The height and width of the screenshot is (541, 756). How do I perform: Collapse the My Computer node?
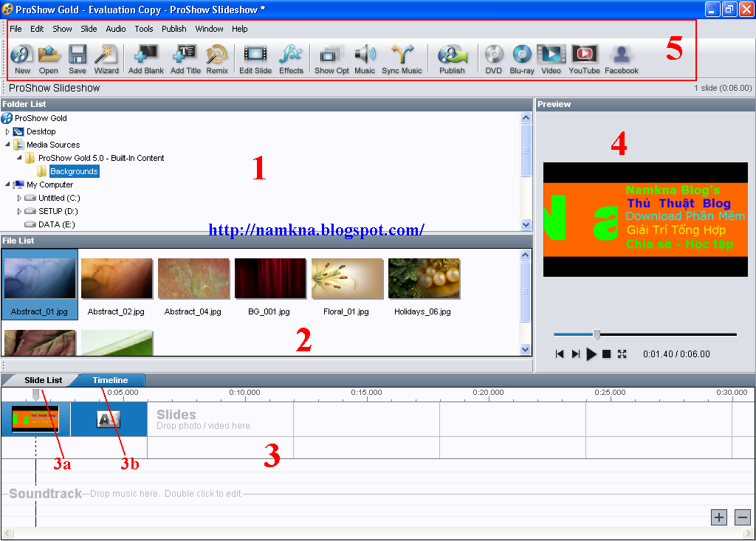click(7, 185)
